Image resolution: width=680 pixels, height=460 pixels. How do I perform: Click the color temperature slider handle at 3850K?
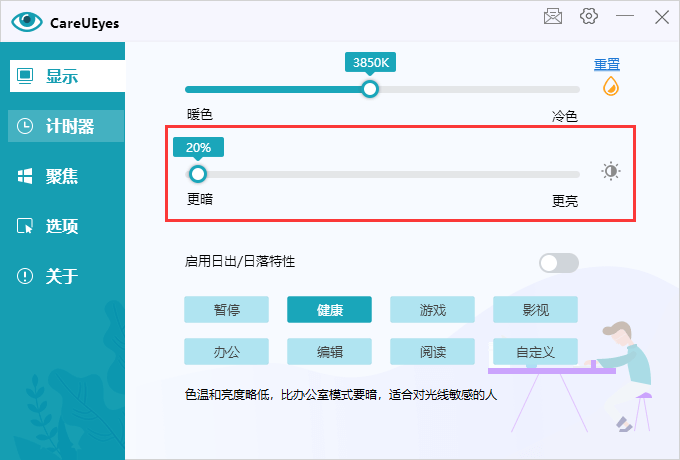coord(370,89)
